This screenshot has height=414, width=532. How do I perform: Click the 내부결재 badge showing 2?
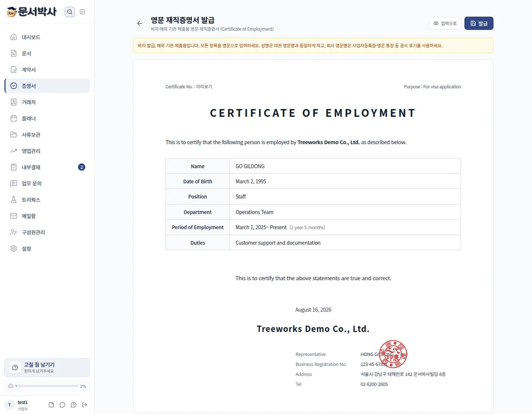coord(82,167)
